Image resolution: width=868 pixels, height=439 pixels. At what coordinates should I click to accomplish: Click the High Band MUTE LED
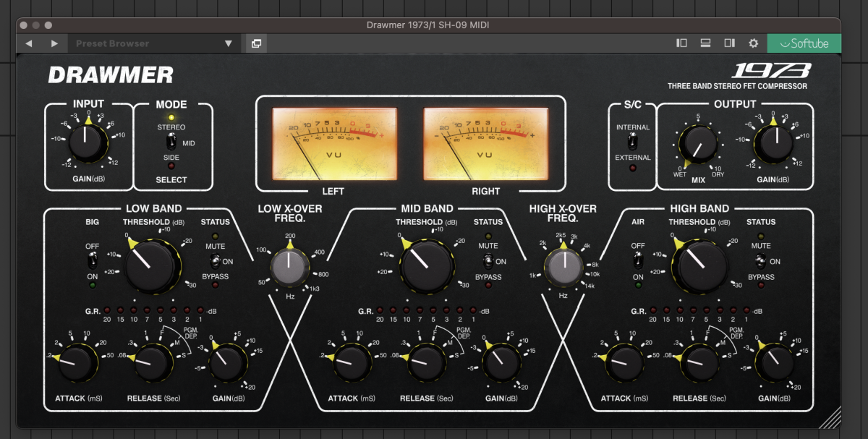coord(762,236)
